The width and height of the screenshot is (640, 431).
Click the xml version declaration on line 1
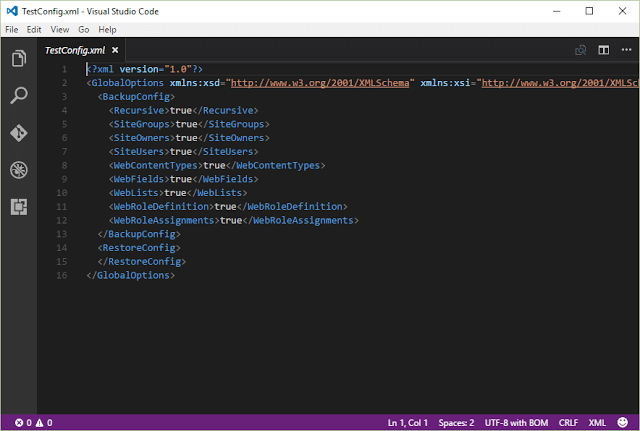pos(144,69)
